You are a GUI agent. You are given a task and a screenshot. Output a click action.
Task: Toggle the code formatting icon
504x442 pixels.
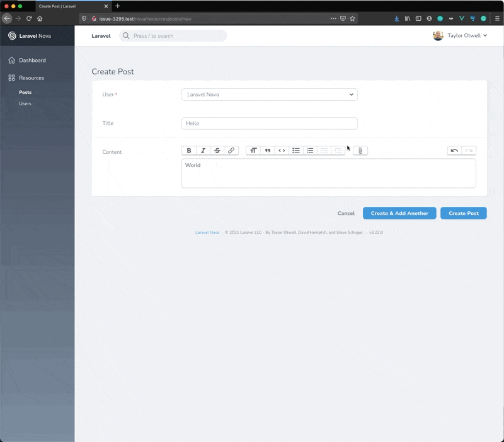click(282, 150)
